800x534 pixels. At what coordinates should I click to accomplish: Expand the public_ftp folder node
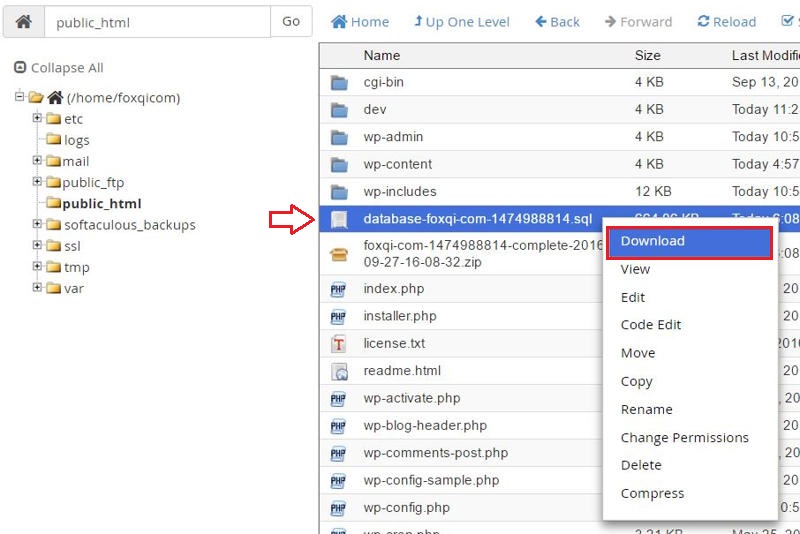(37, 181)
